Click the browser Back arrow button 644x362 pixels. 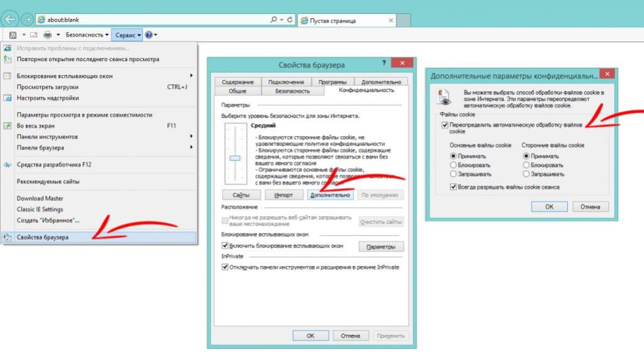pos(10,19)
